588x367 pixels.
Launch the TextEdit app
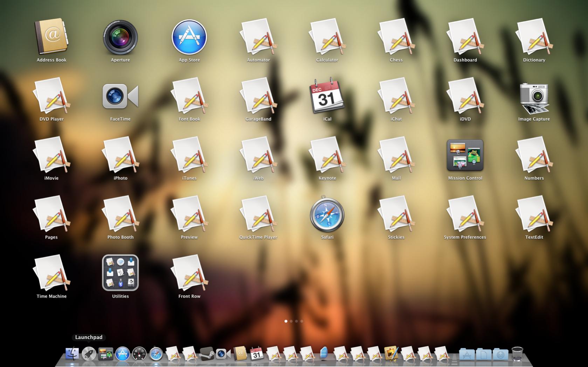(x=534, y=214)
